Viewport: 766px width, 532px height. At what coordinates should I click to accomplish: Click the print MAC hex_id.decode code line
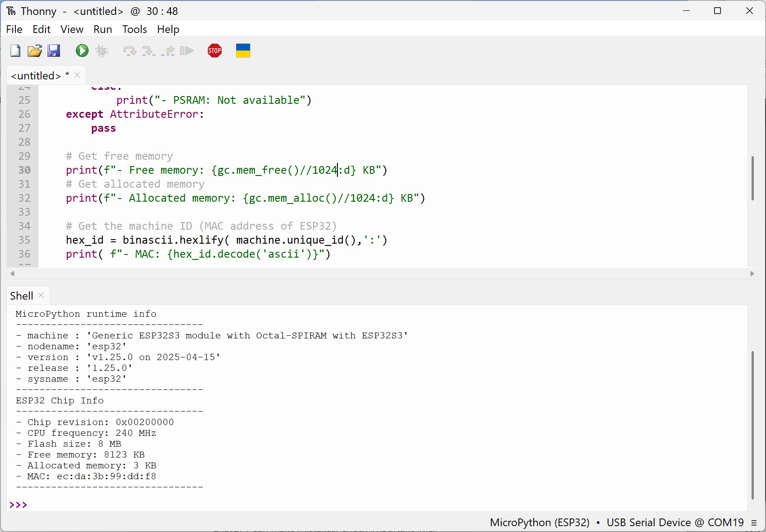[198, 254]
